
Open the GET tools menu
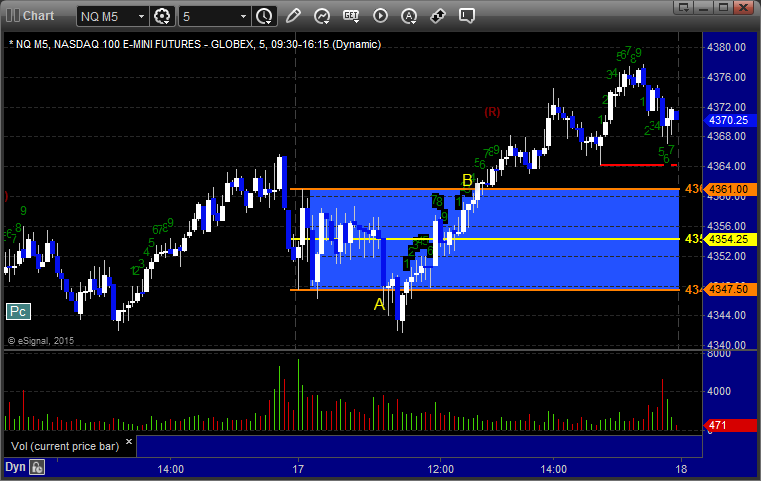(x=351, y=16)
